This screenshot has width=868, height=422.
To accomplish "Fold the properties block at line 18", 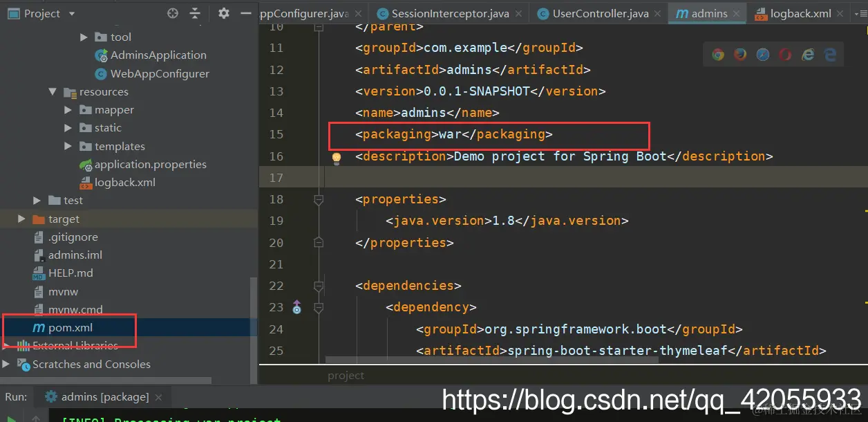I will tap(318, 199).
